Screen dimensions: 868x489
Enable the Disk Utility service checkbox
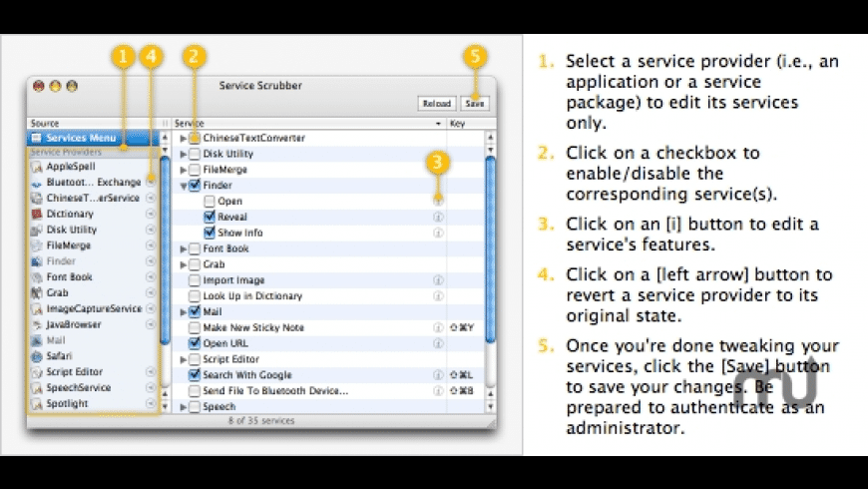[x=195, y=154]
